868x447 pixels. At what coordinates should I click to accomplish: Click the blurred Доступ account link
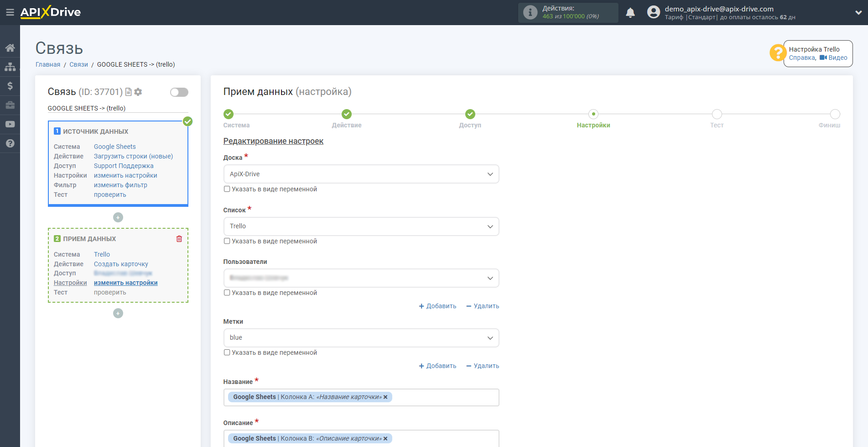(x=123, y=273)
